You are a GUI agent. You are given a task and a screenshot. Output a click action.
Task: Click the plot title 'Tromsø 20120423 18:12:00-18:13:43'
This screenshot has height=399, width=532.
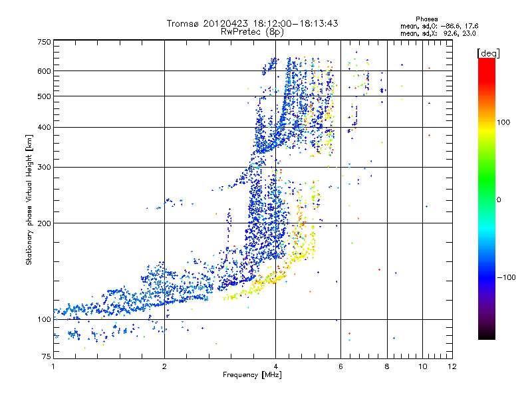click(253, 23)
